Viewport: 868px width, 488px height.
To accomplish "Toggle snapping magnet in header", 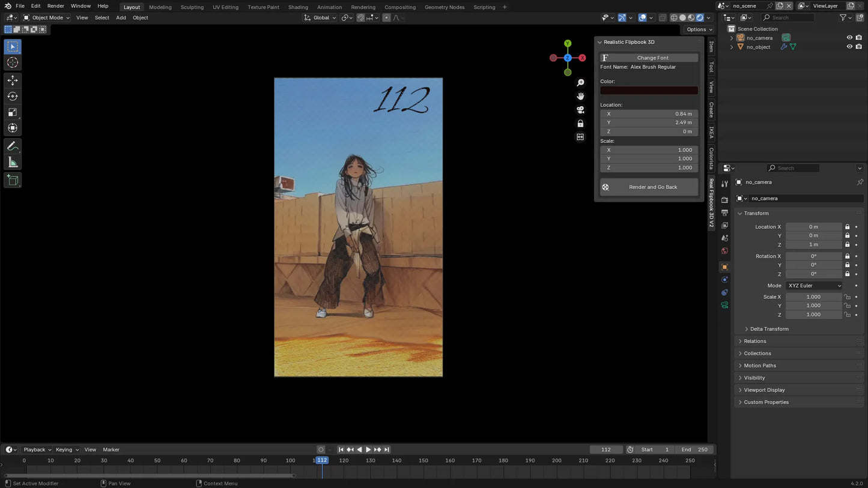I will click(361, 17).
